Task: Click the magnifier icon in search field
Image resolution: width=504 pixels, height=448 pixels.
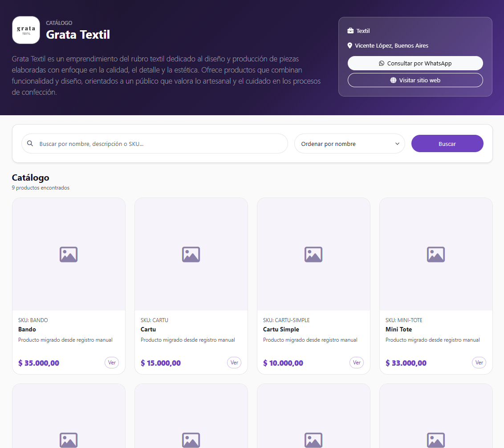Action: click(x=30, y=143)
